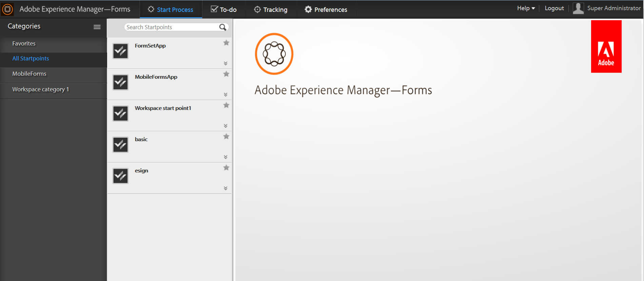Star the basic startpoint as favorite
Viewport: 644px width, 281px height.
226,136
